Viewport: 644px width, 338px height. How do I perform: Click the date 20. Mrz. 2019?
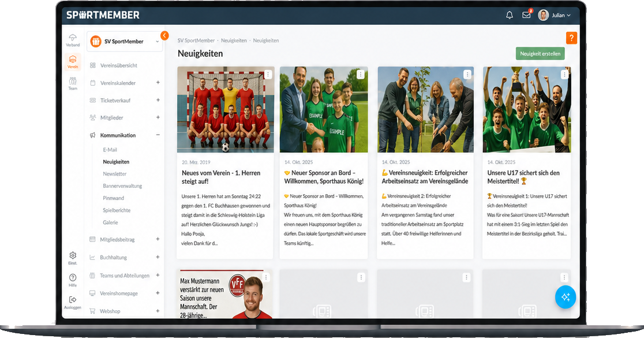point(196,162)
